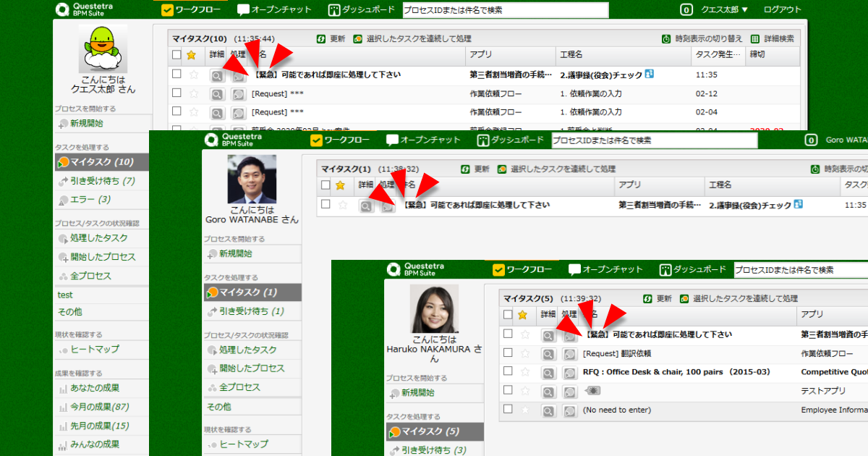868x456 pixels.
Task: Open ワークフロー tab in クエス太郎's window
Action: pos(190,9)
